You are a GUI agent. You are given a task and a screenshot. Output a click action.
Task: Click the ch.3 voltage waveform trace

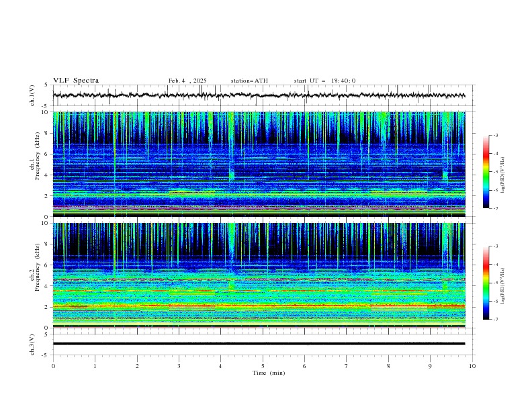coord(259,344)
